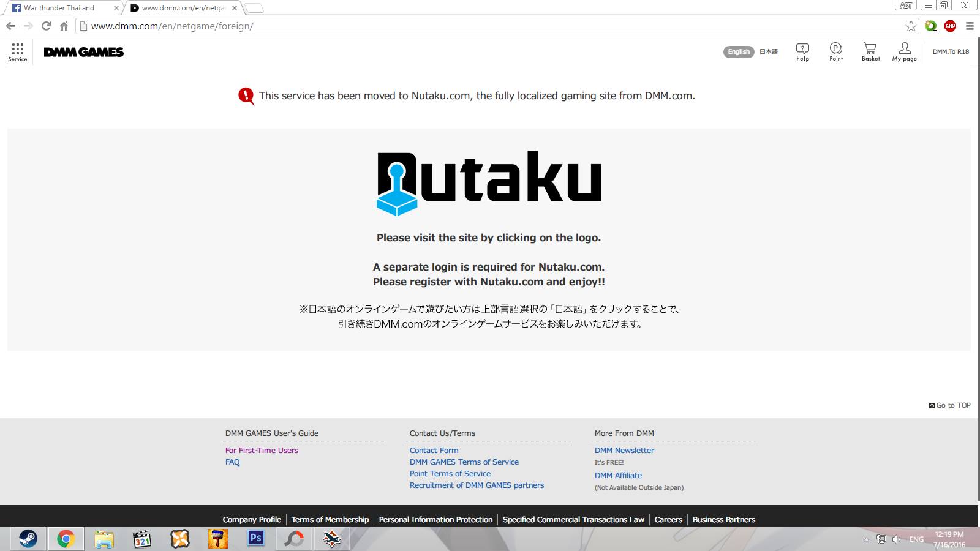Screen dimensions: 980x551
Task: Click the green extension icon beside the star
Action: (x=931, y=26)
